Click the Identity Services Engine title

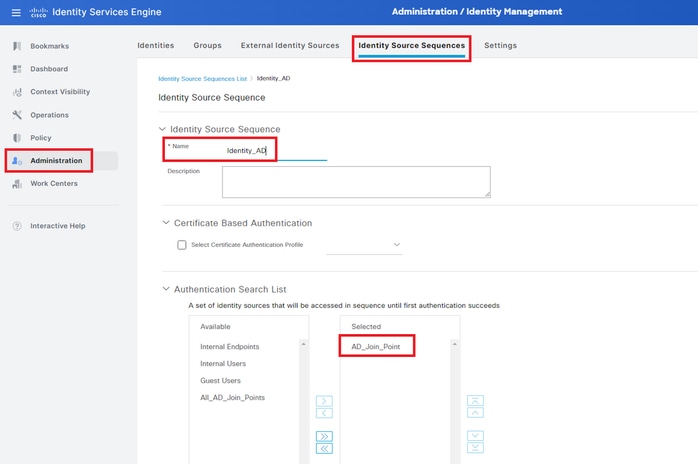pos(107,12)
